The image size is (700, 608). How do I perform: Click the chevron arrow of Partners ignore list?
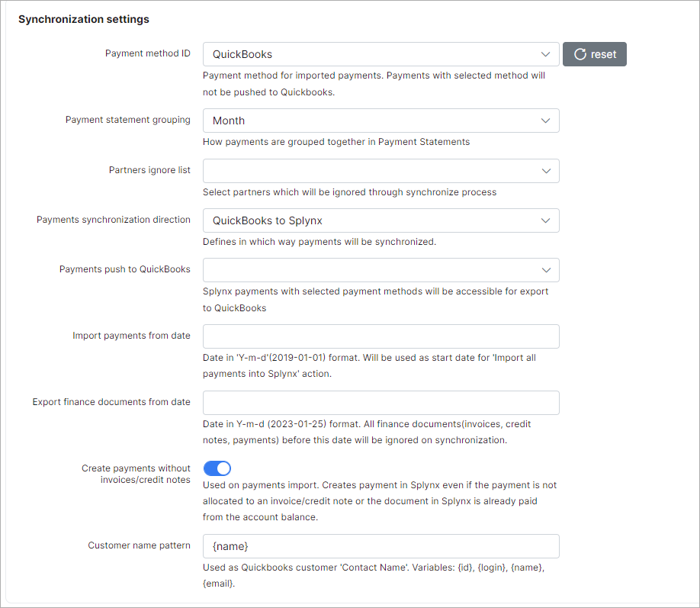click(x=544, y=171)
